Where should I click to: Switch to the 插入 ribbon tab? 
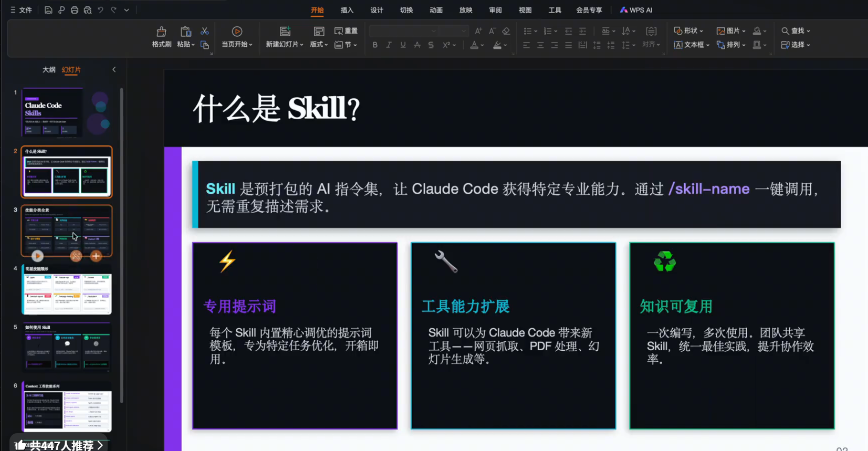click(347, 10)
